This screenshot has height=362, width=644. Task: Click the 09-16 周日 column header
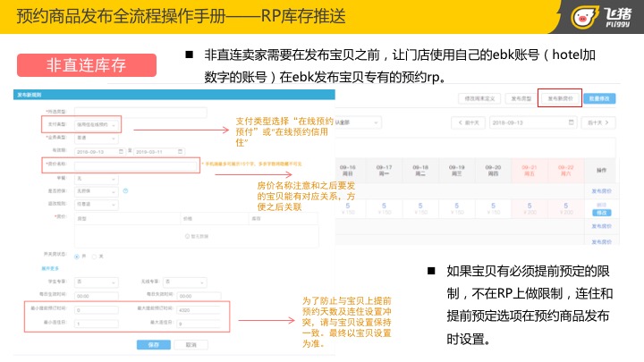coord(347,171)
